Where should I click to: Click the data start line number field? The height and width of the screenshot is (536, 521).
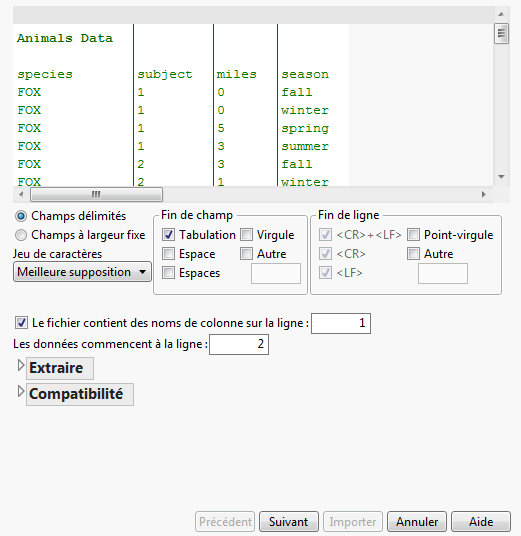pos(239,344)
